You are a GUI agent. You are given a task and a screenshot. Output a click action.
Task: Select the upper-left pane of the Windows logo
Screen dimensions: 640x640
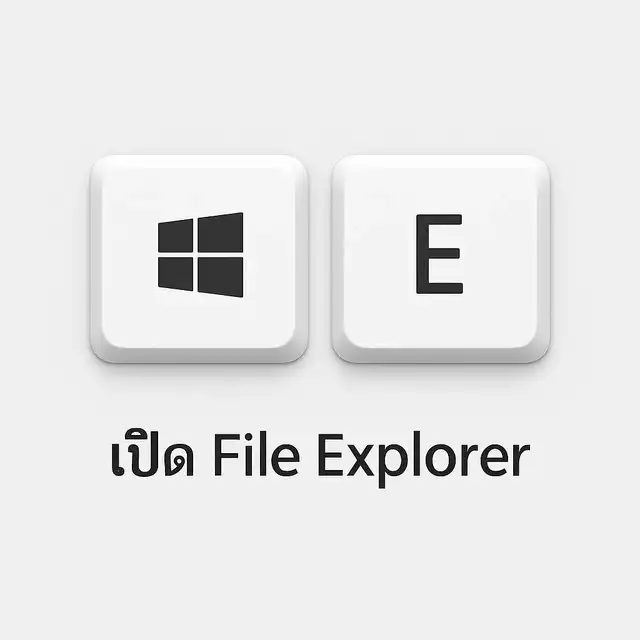click(x=176, y=236)
